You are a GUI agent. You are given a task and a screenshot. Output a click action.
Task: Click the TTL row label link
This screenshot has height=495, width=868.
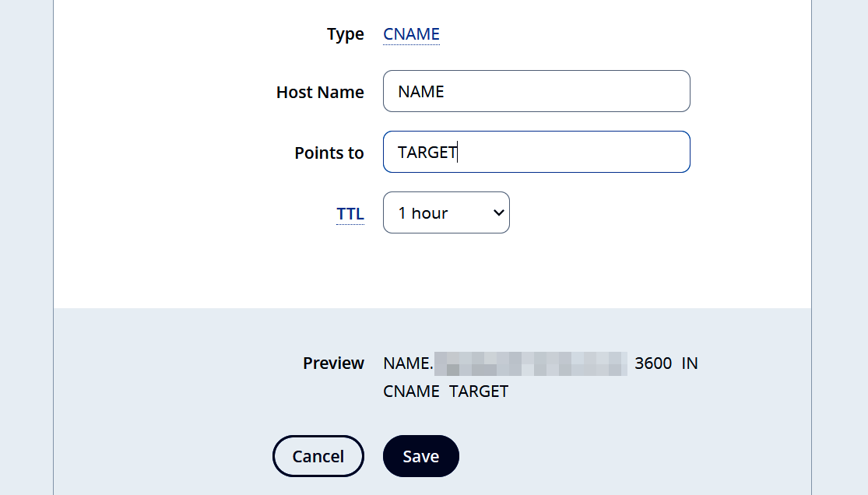click(350, 213)
